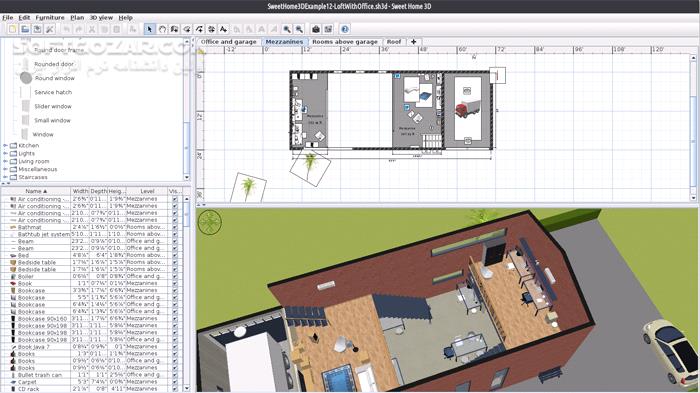The width and height of the screenshot is (700, 393).
Task: Expand the Kitchen catalog category
Action: (x=5, y=146)
